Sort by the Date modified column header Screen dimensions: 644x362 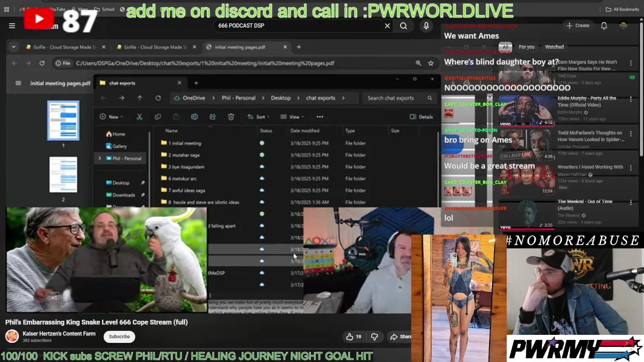pos(305,131)
